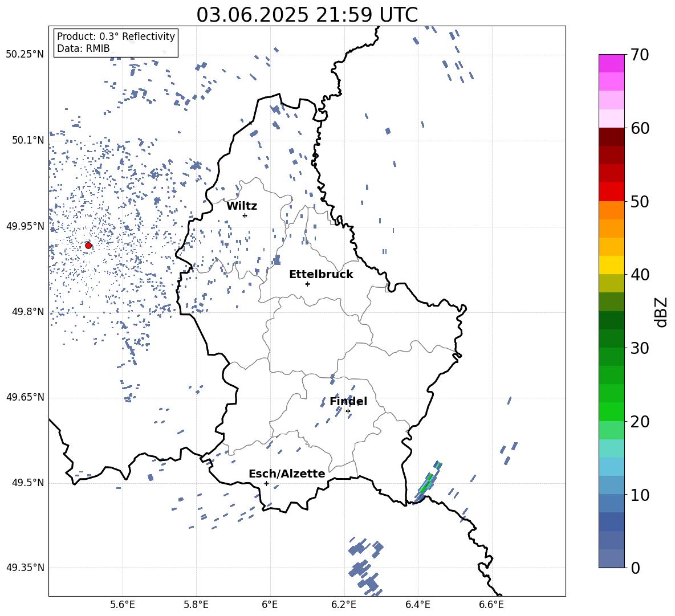Click the green radar echo near 6.4°E
This screenshot has width=675, height=616.
[x=427, y=483]
